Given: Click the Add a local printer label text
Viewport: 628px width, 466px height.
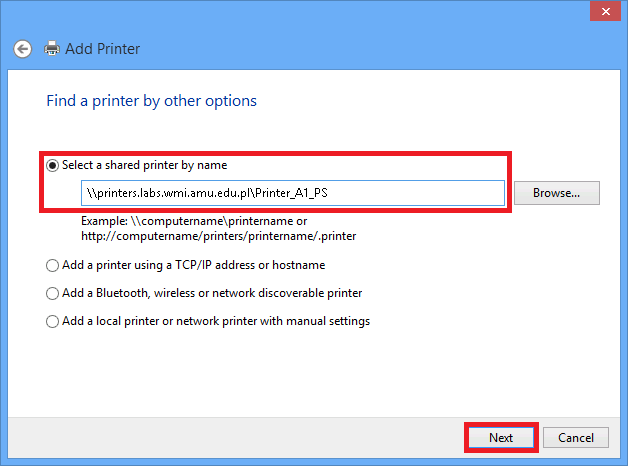Looking at the screenshot, I should 216,321.
